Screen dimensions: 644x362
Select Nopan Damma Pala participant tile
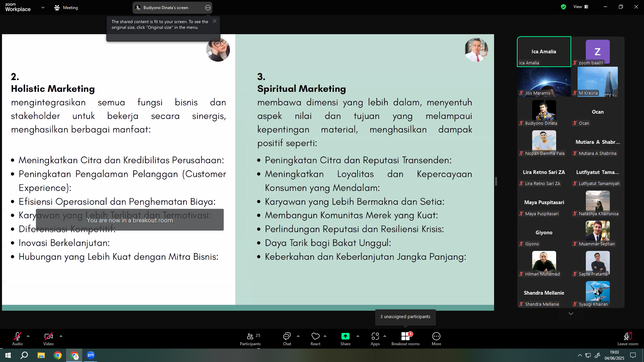(544, 142)
